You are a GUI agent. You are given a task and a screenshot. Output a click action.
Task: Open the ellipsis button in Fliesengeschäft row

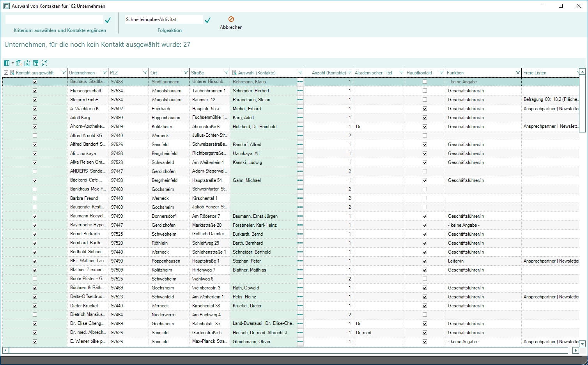click(x=300, y=91)
